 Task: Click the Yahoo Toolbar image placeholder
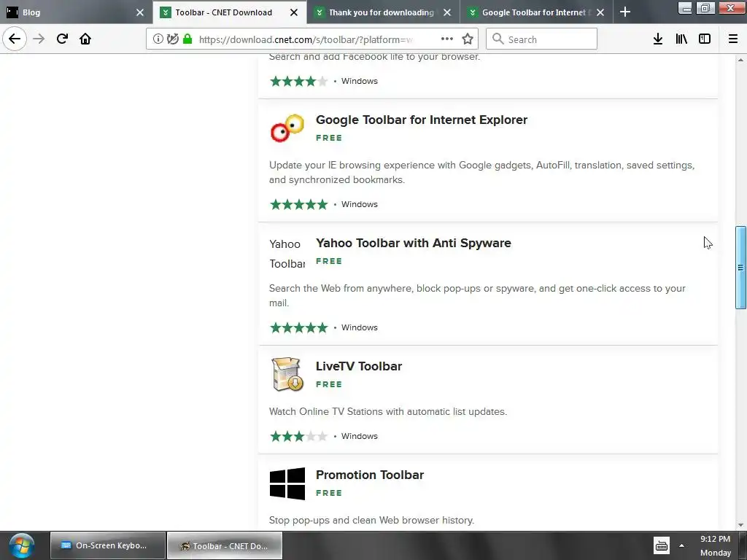click(287, 254)
